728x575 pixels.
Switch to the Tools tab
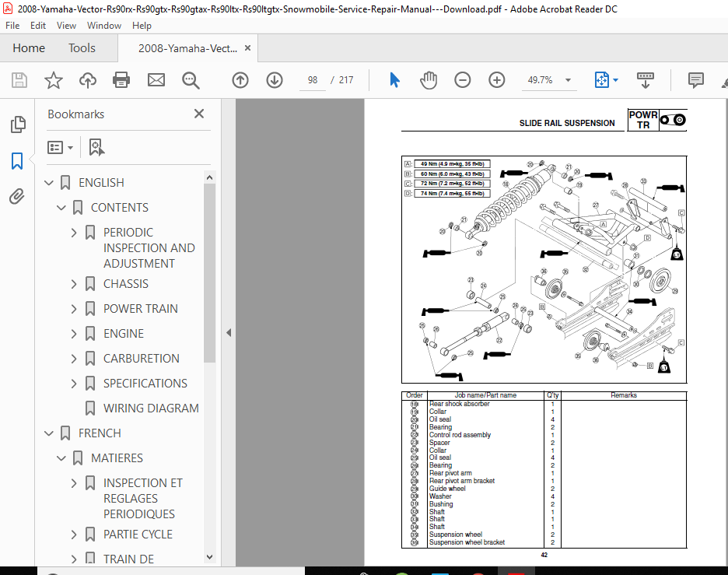pos(82,47)
